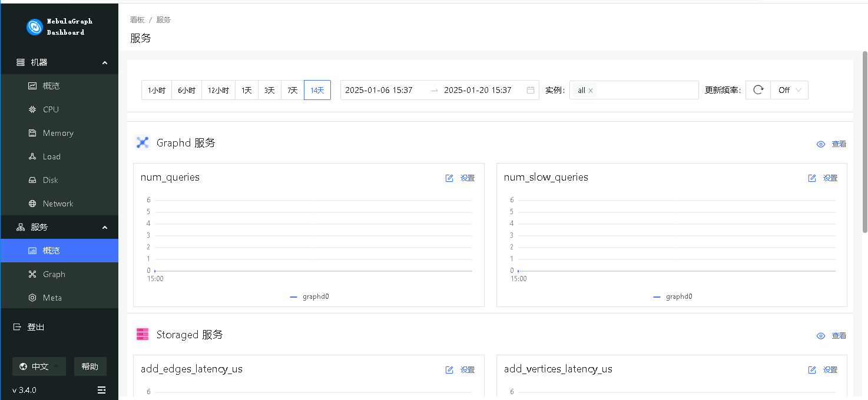Click edit icon on num_queries chart

tap(449, 178)
